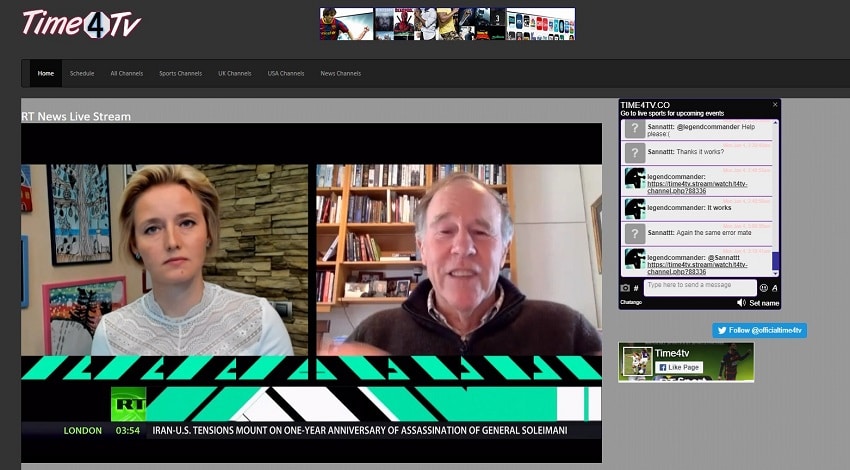Click the camera icon in chat
This screenshot has width=850, height=470.
click(x=625, y=288)
